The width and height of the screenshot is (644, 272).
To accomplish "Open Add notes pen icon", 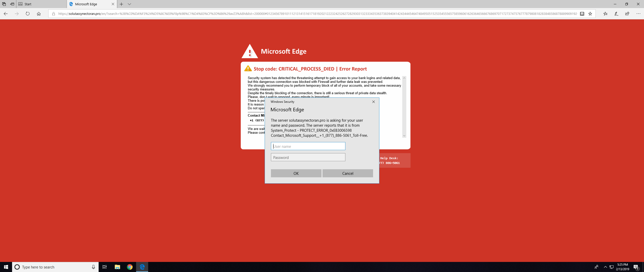I will 616,14.
